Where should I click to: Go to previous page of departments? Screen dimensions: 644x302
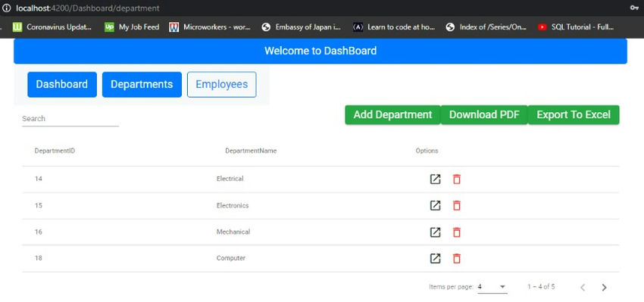(583, 288)
